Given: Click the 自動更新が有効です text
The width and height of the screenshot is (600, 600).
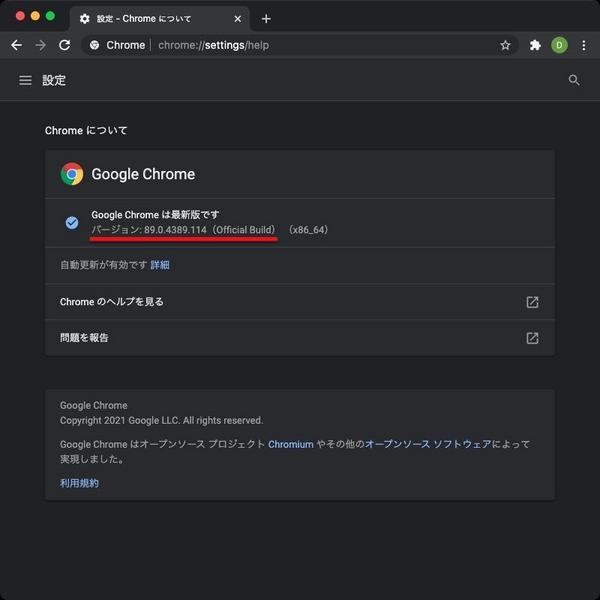Looking at the screenshot, I should pos(103,265).
